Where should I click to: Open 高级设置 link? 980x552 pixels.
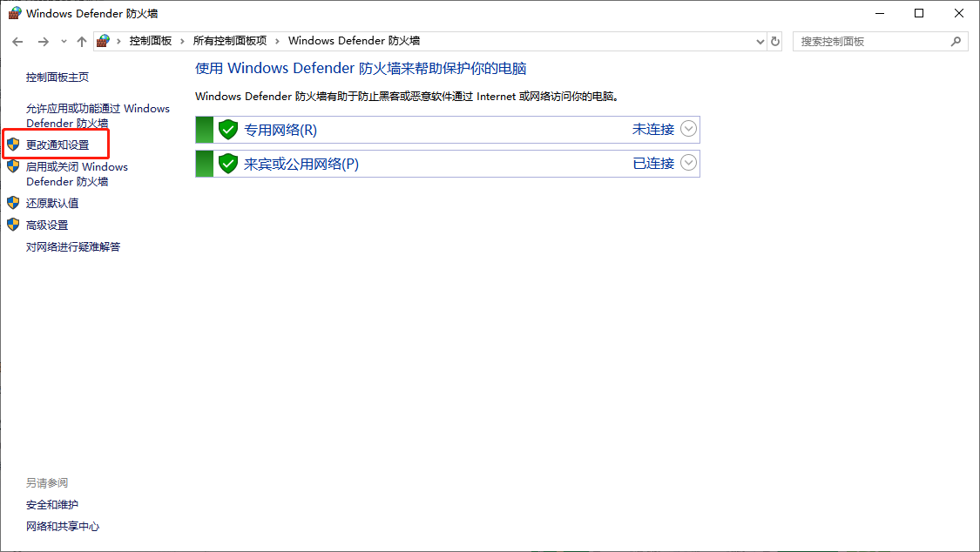point(47,225)
